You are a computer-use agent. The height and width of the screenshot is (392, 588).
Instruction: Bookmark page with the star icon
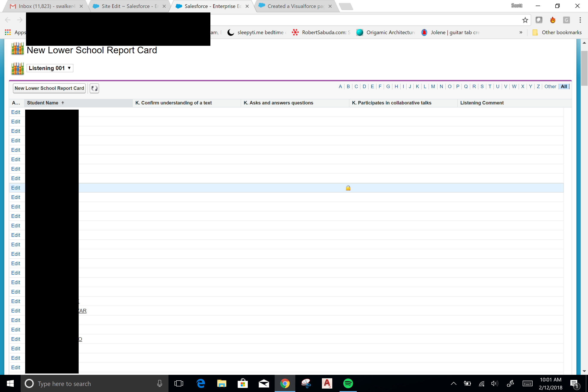pyautogui.click(x=525, y=20)
